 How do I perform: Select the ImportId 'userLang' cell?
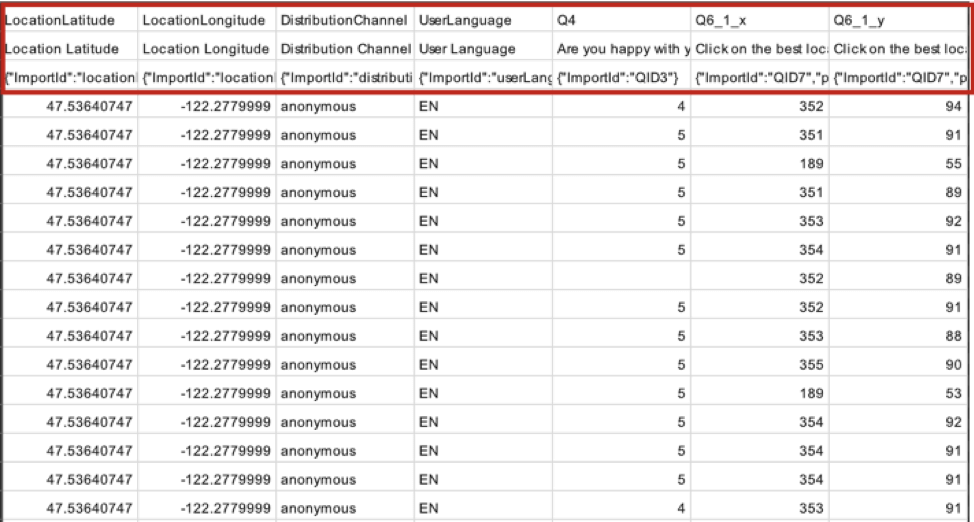(x=483, y=78)
